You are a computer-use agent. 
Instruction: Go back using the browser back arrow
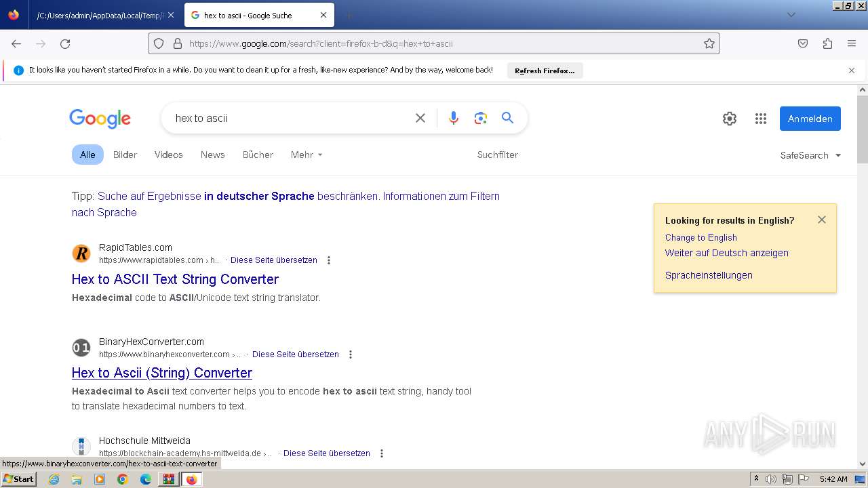coord(16,43)
